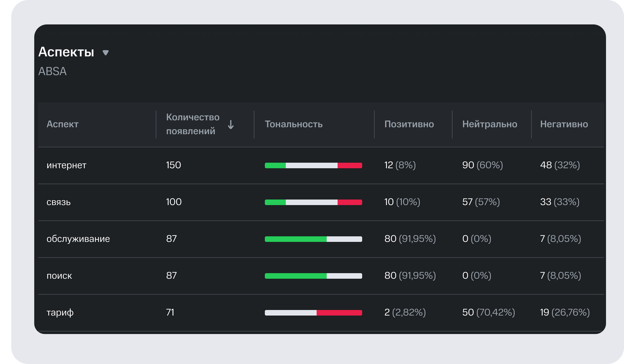Click the sort arrow for Количество появлений
Screen dimensions: 624x364
230,125
